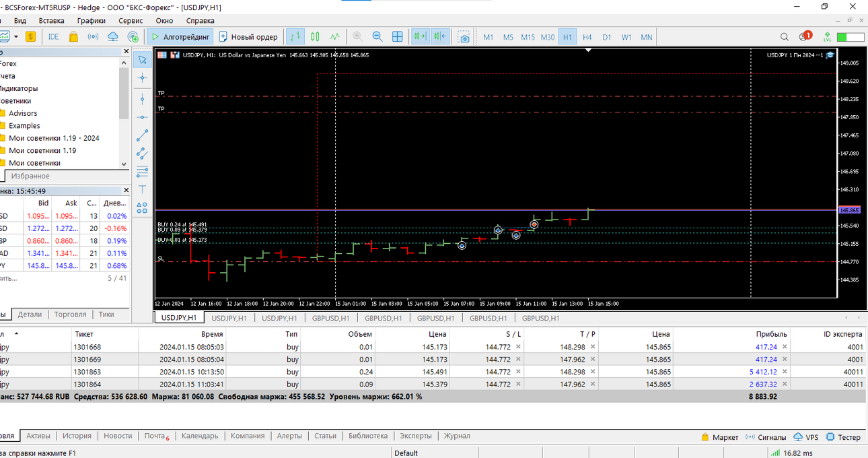
Task: Tile chart windows with grid icon
Action: point(398,36)
